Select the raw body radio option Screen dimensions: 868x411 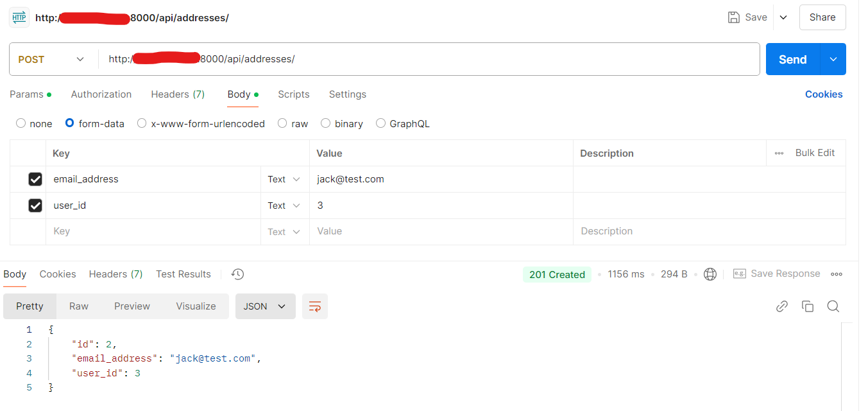pyautogui.click(x=282, y=123)
